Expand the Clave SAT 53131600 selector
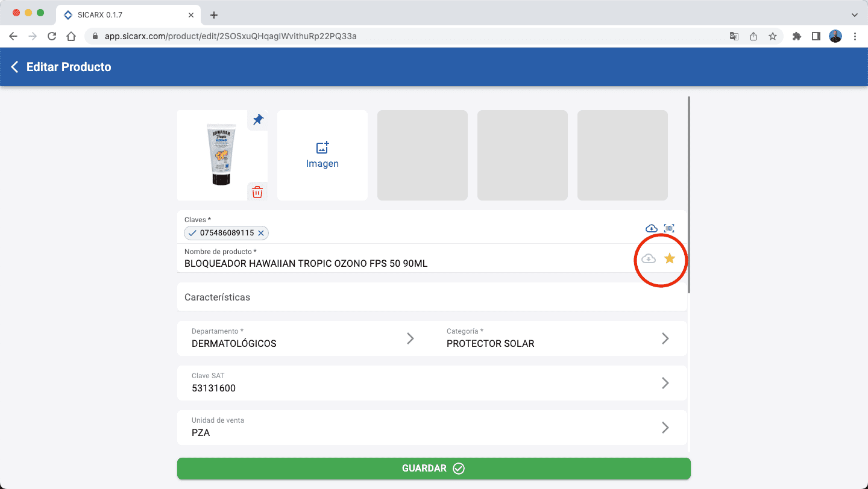868x489 pixels. coord(665,383)
